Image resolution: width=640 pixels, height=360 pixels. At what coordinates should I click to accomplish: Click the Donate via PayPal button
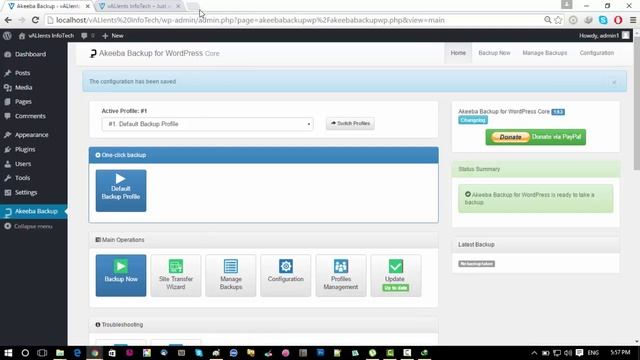536,137
